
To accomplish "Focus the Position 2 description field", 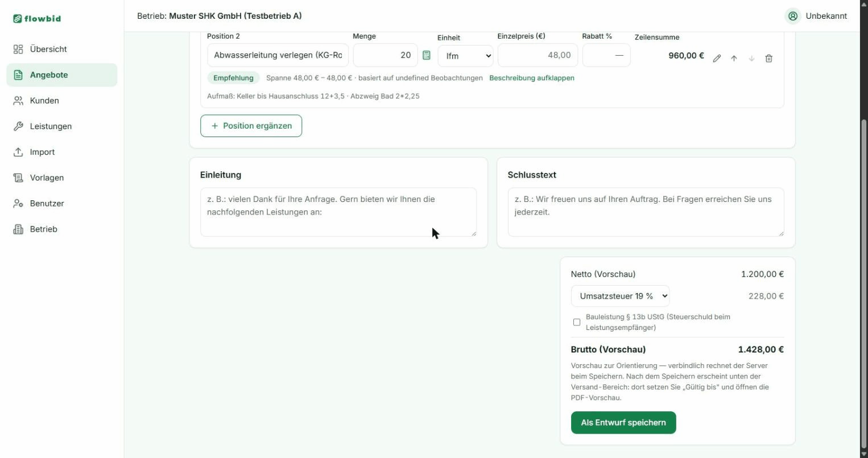I will (278, 55).
